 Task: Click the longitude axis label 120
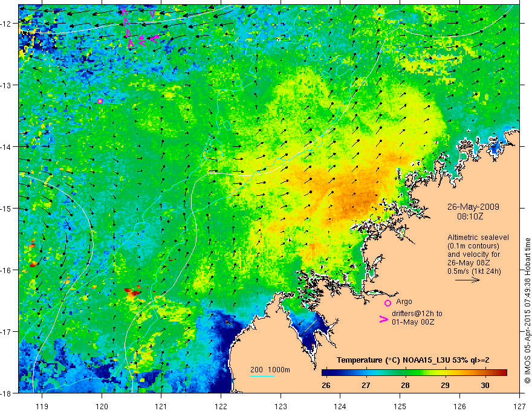[102, 406]
